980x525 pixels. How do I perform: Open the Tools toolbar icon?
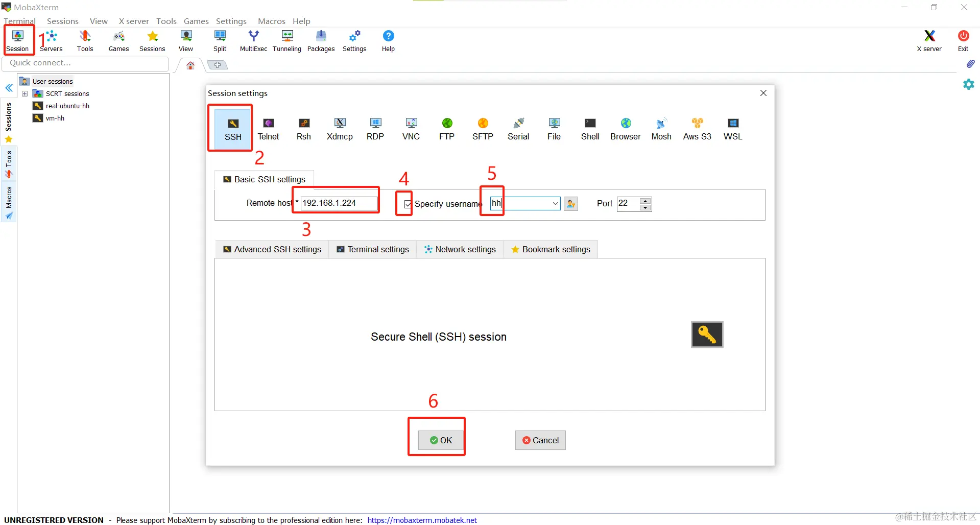point(85,41)
